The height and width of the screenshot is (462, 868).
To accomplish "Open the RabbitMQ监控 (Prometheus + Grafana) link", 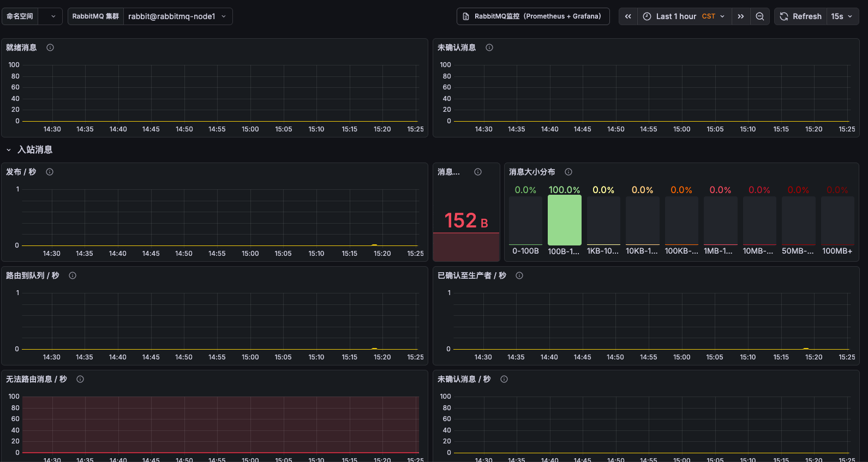I will (x=533, y=16).
